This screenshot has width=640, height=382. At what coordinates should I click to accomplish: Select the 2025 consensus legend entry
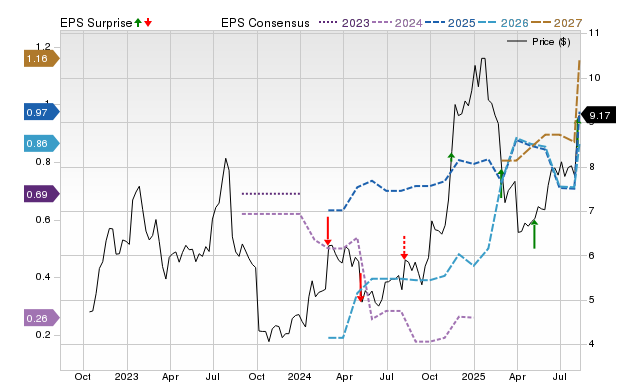pos(450,23)
